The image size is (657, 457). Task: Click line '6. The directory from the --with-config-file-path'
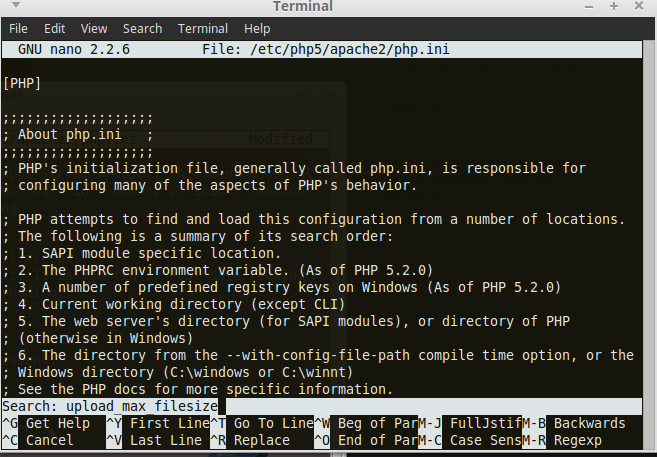pyautogui.click(x=318, y=355)
